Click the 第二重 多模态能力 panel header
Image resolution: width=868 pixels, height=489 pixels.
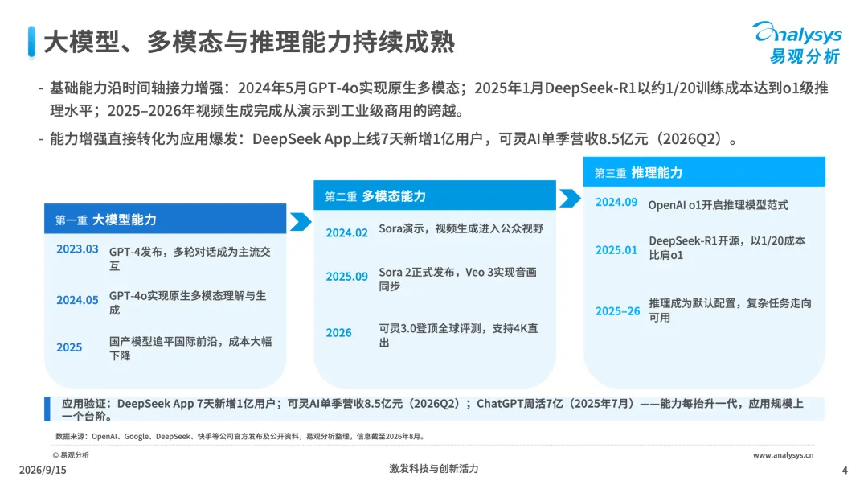pos(435,195)
